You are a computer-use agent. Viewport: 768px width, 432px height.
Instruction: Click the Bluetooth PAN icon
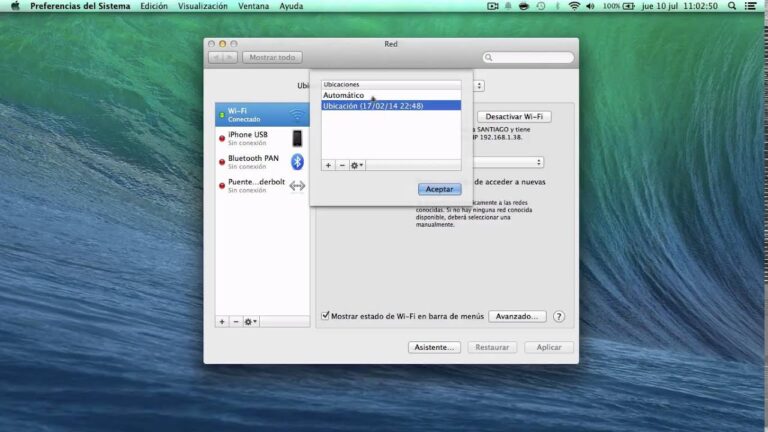point(297,162)
